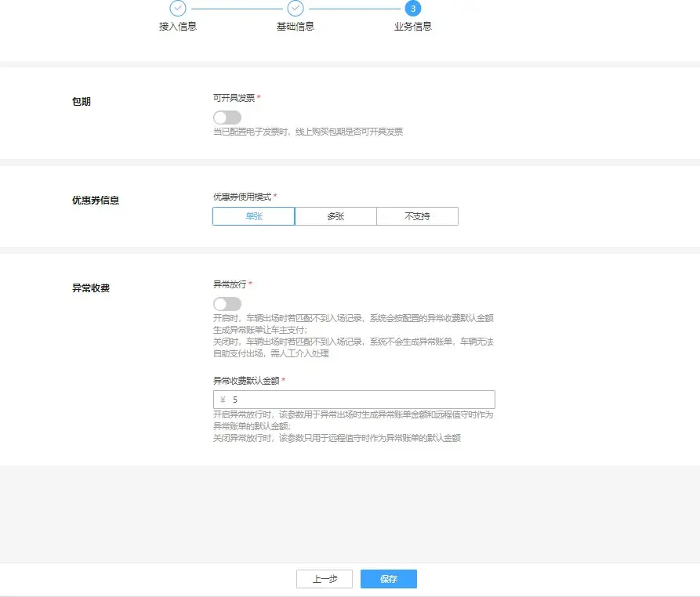
Task: Select the 业务信息 step label
Action: (413, 27)
